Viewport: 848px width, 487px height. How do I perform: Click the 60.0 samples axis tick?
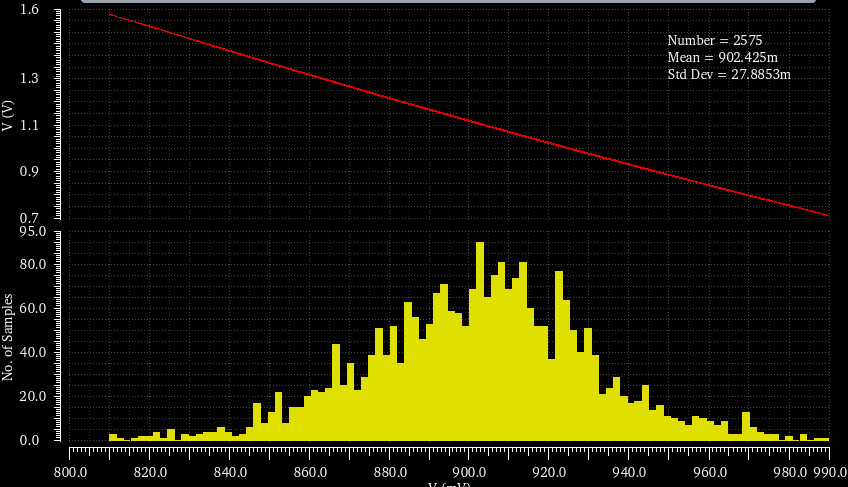(33, 308)
